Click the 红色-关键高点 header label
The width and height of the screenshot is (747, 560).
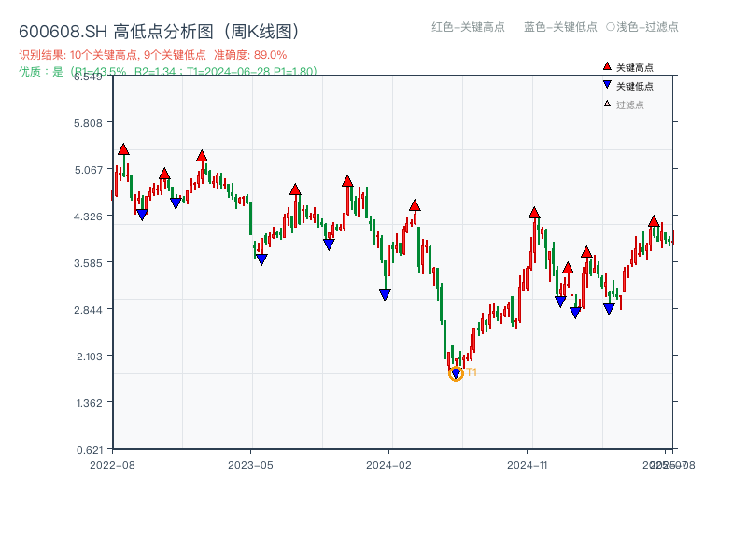click(x=468, y=27)
